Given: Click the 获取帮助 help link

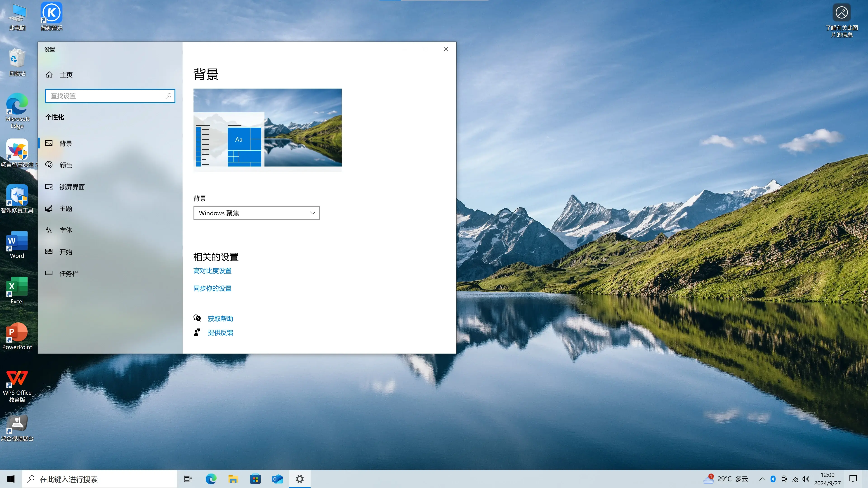Looking at the screenshot, I should point(220,319).
